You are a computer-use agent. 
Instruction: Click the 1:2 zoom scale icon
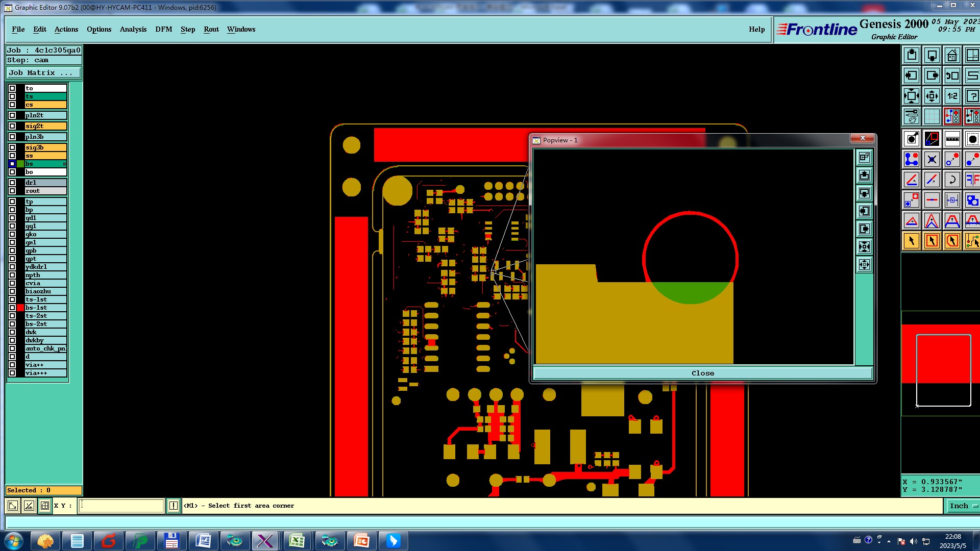[952, 96]
